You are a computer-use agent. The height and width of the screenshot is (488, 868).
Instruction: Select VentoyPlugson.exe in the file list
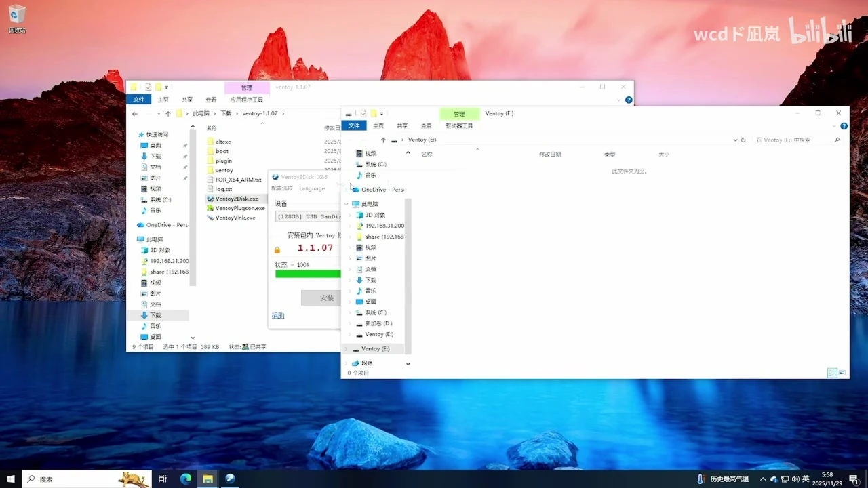[x=236, y=208]
